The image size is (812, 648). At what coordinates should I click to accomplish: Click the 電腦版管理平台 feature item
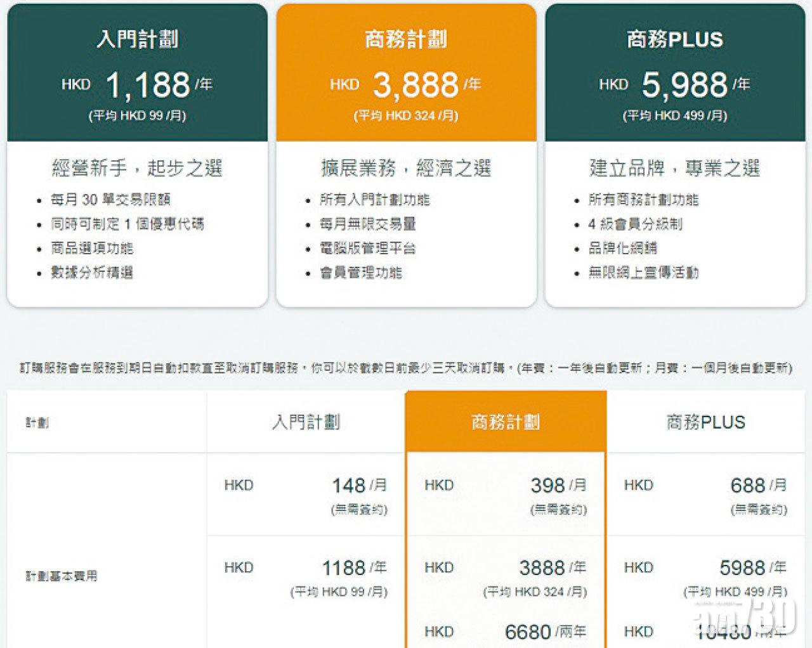point(368,248)
